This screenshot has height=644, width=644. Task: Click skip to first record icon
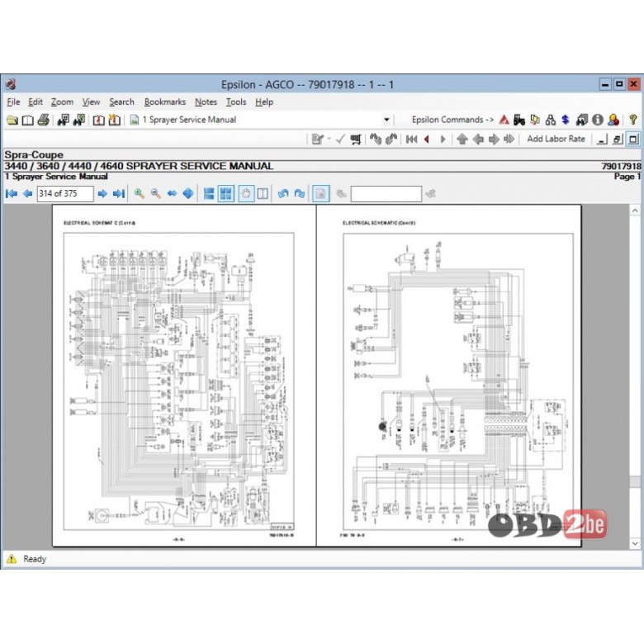point(411,140)
